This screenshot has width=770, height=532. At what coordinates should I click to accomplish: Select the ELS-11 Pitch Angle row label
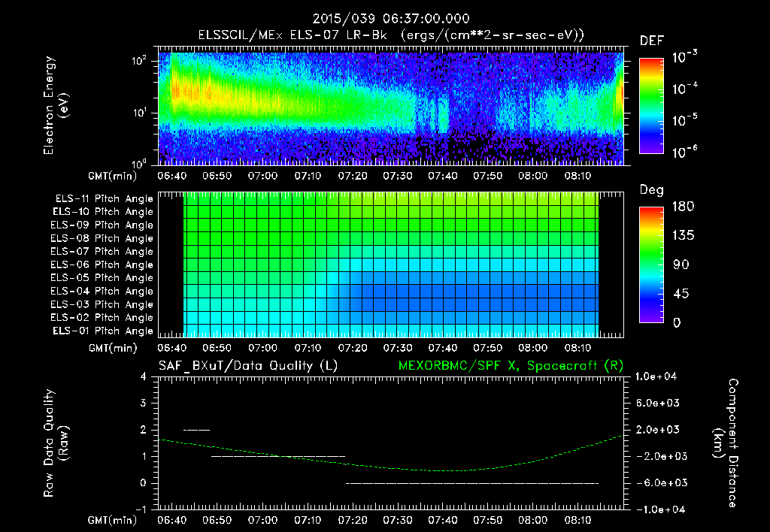point(104,199)
